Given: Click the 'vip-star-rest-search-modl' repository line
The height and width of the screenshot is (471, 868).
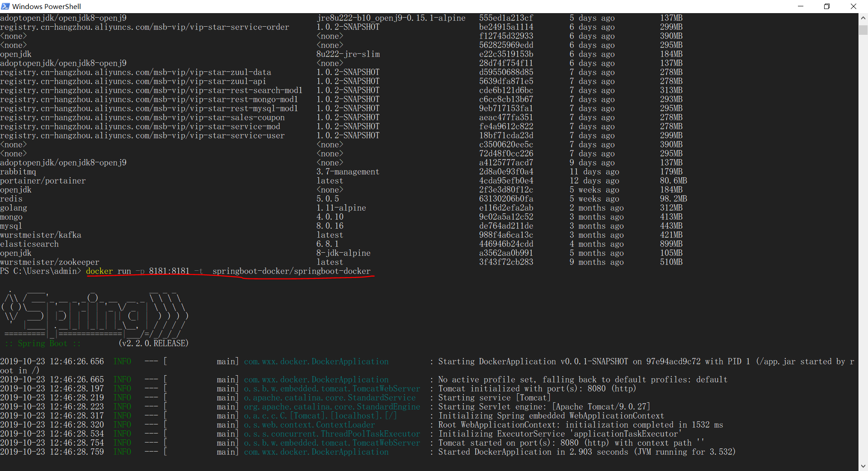Looking at the screenshot, I should pyautogui.click(x=151, y=90).
